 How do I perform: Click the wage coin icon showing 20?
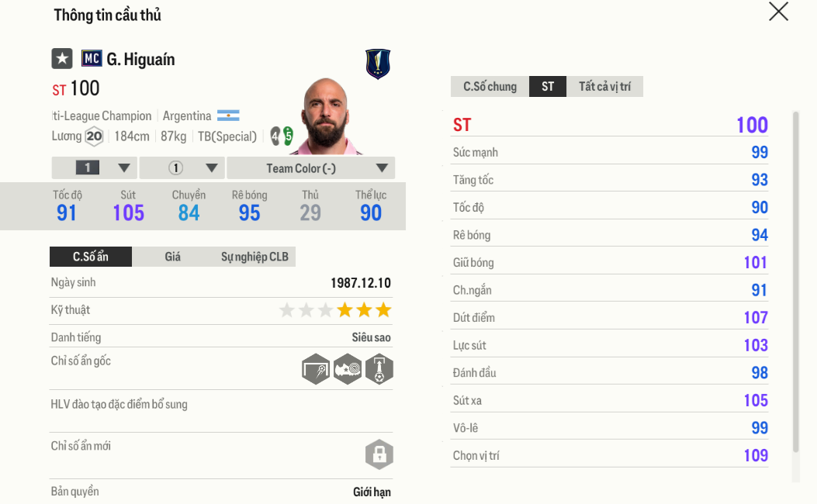tap(93, 136)
